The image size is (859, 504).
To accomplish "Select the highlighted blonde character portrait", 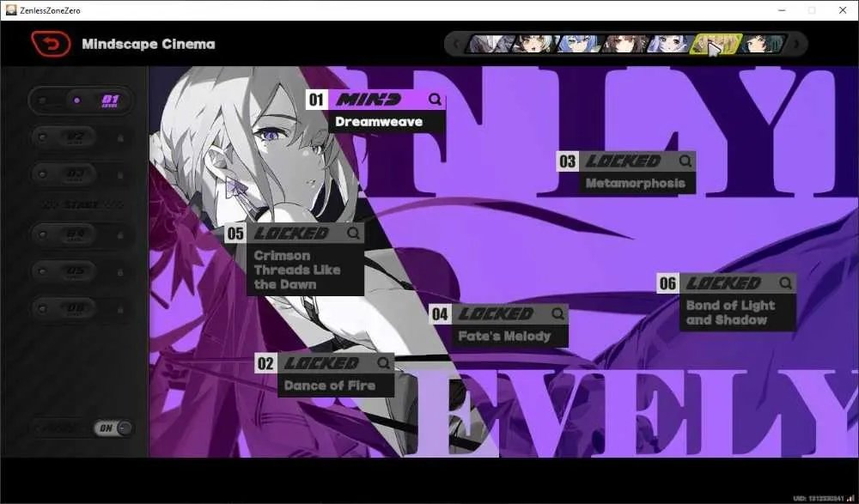I will tap(716, 44).
